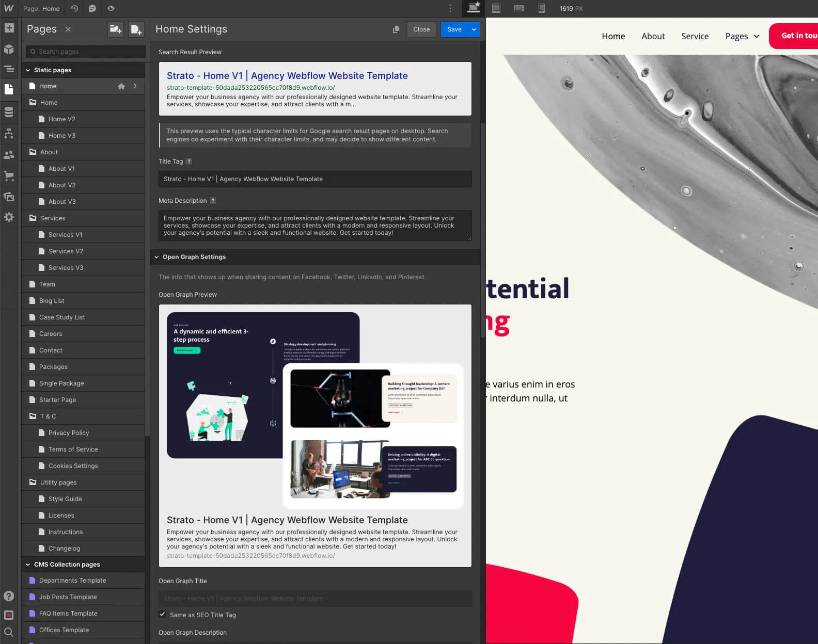The image size is (818, 644).
Task: Open the Help question mark icon
Action: point(9,596)
